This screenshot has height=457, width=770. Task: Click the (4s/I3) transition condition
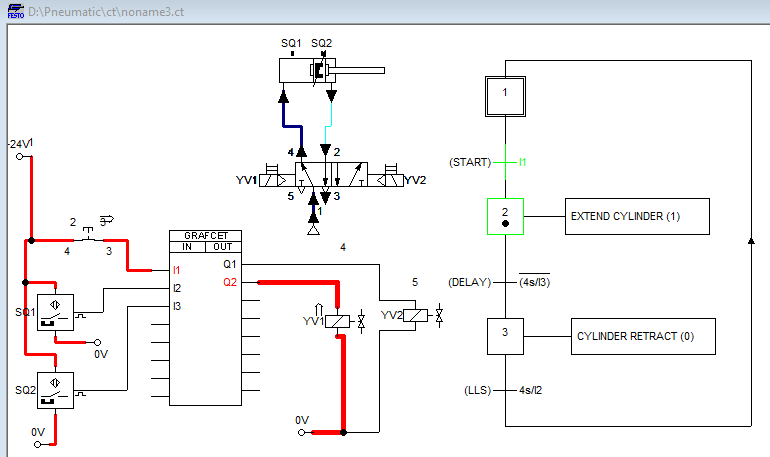tap(535, 282)
